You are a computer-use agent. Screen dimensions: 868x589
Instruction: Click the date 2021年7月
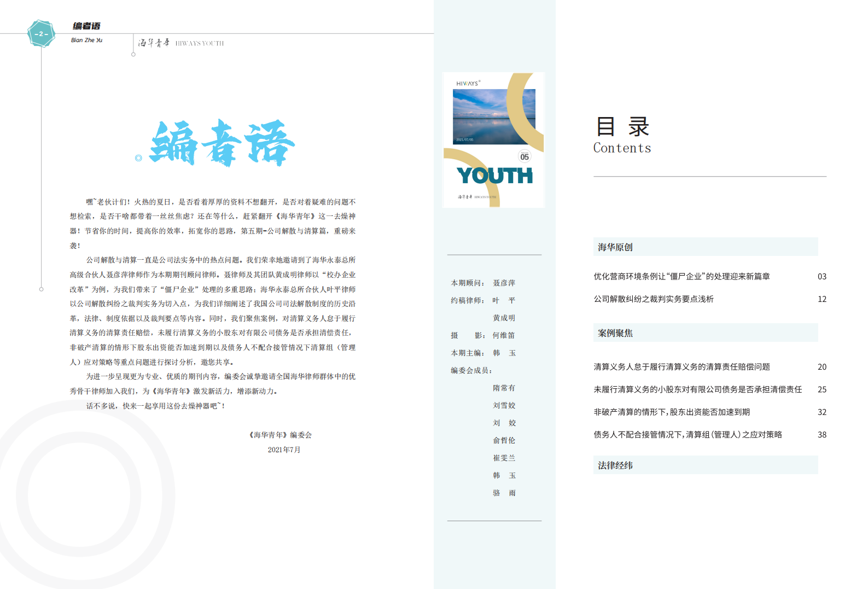(284, 450)
